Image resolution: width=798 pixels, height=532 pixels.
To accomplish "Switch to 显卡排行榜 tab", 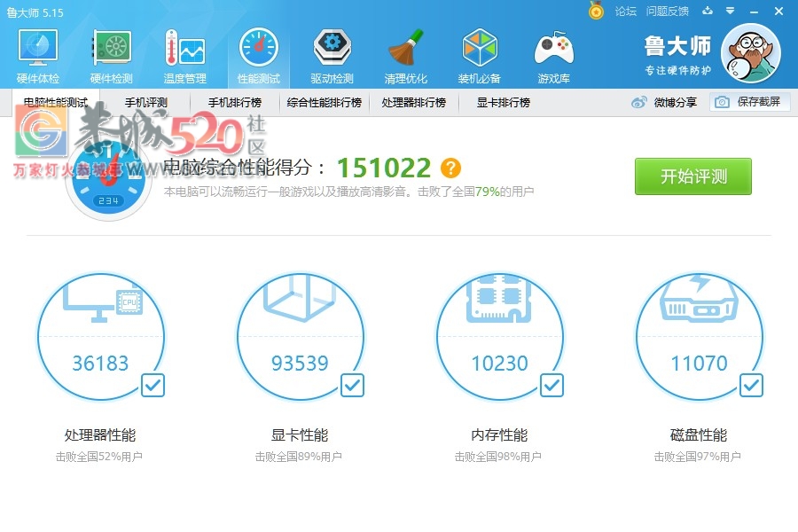I will (503, 102).
